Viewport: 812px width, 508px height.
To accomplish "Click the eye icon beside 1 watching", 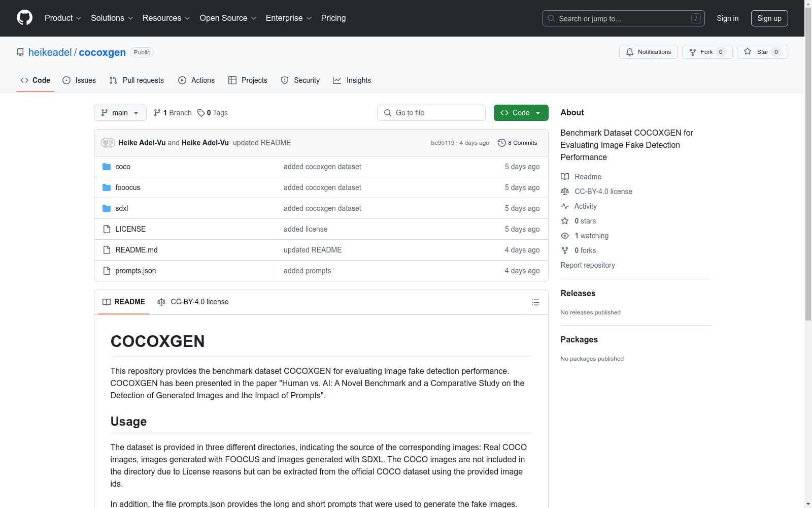I will (565, 236).
